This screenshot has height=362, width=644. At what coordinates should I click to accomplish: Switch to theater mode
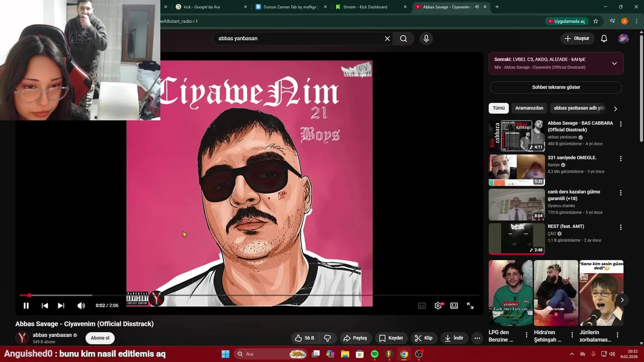[454, 306]
